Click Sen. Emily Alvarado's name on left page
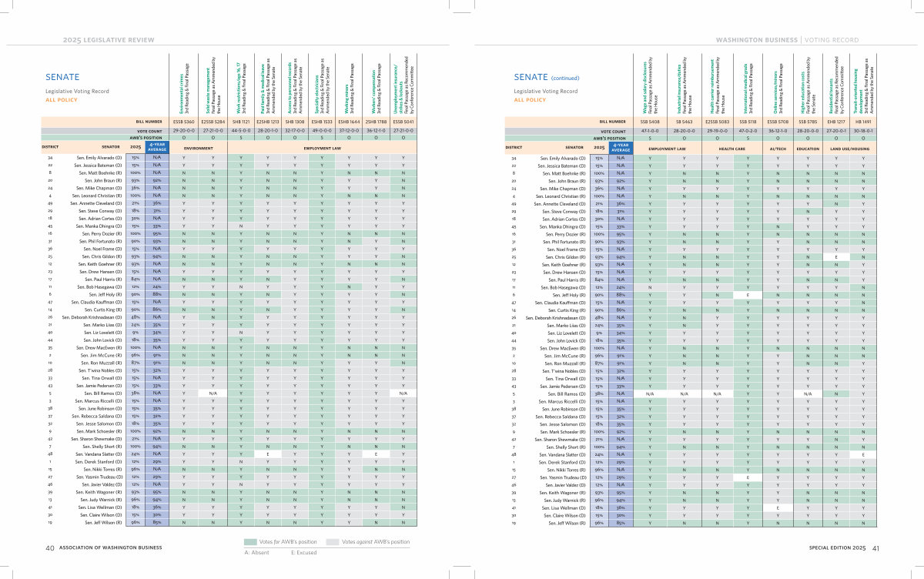The width and height of the screenshot is (924, 579). [x=95, y=158]
